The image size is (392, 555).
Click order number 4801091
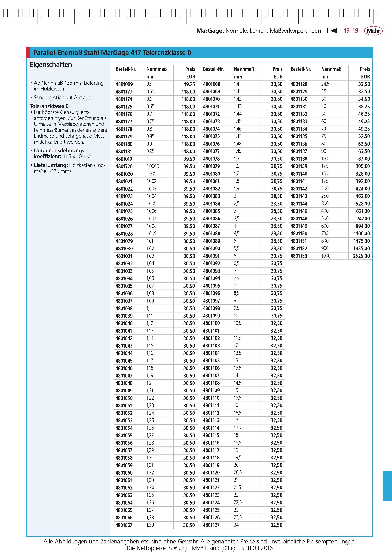[212, 256]
